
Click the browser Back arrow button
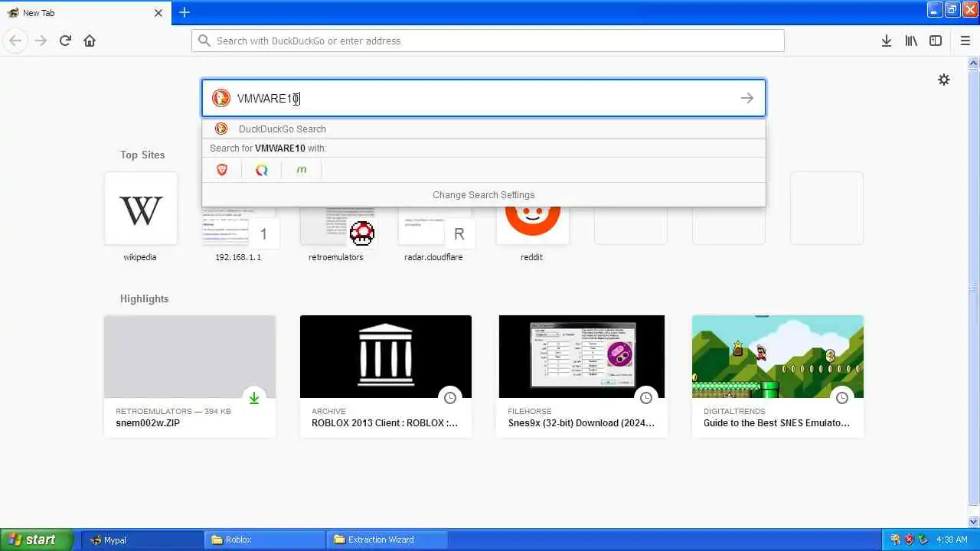[15, 41]
